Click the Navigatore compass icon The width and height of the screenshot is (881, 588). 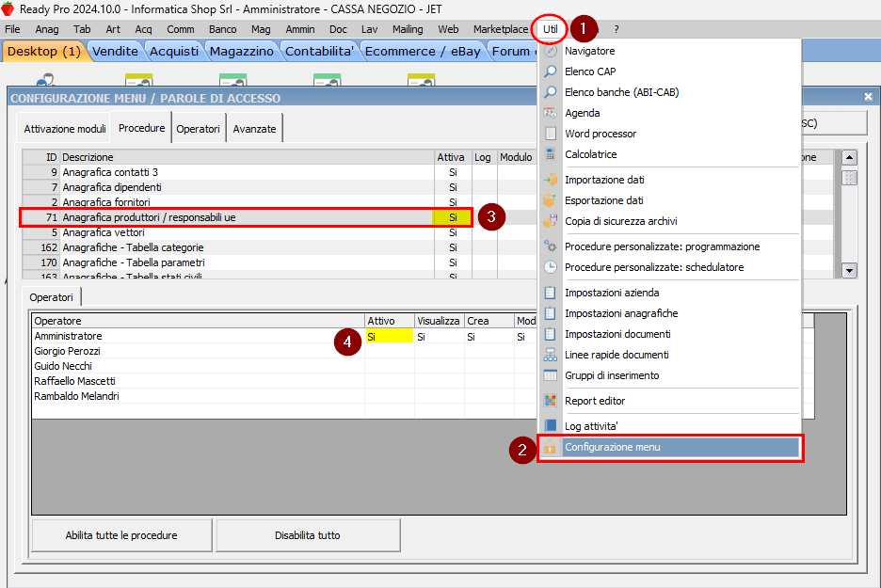tap(551, 51)
